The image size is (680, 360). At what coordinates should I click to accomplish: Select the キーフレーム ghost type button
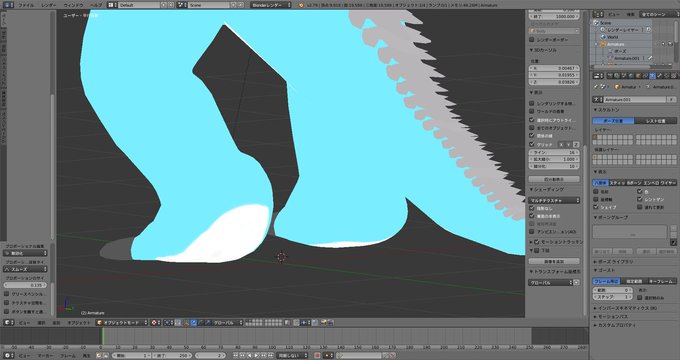662,281
